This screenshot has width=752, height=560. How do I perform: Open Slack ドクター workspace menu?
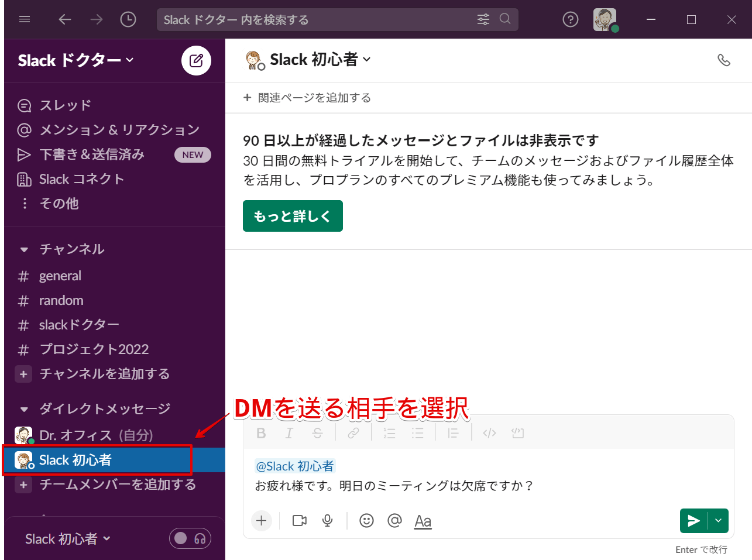pyautogui.click(x=76, y=60)
